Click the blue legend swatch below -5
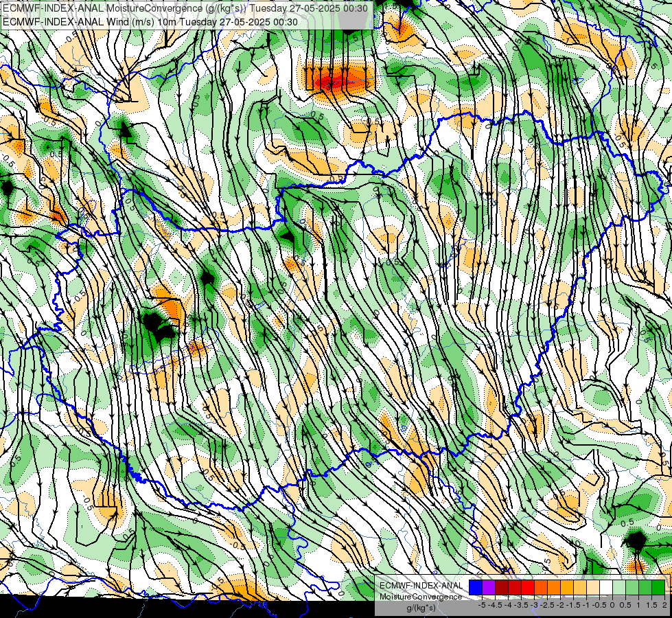Viewport: 672px width, 618px height. point(476,587)
